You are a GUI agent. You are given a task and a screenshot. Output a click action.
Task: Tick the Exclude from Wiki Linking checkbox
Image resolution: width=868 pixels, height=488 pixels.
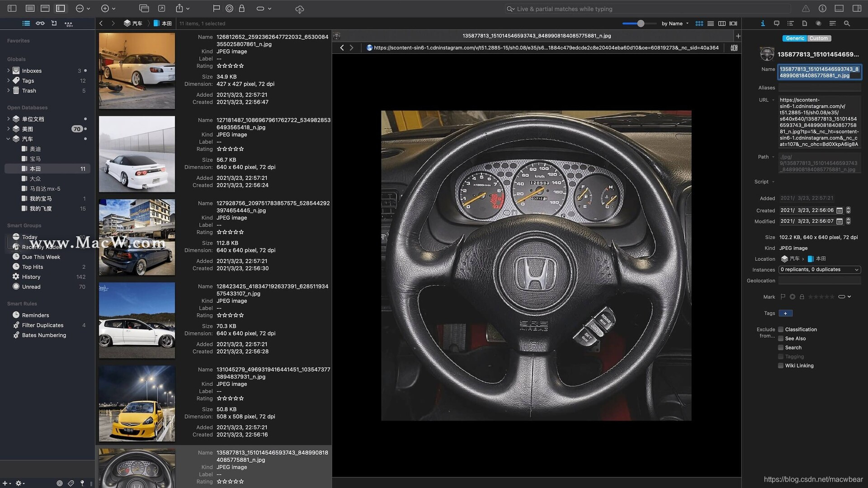point(781,366)
